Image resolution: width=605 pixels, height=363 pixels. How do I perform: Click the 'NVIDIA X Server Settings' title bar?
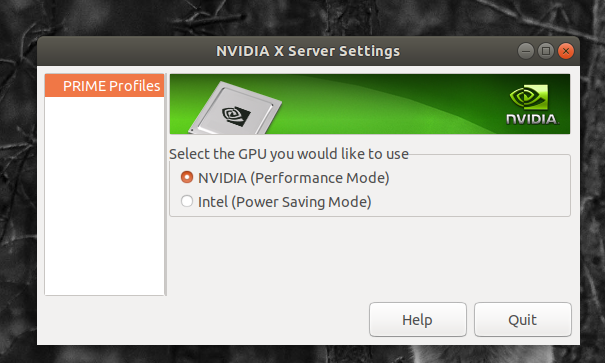pyautogui.click(x=308, y=51)
